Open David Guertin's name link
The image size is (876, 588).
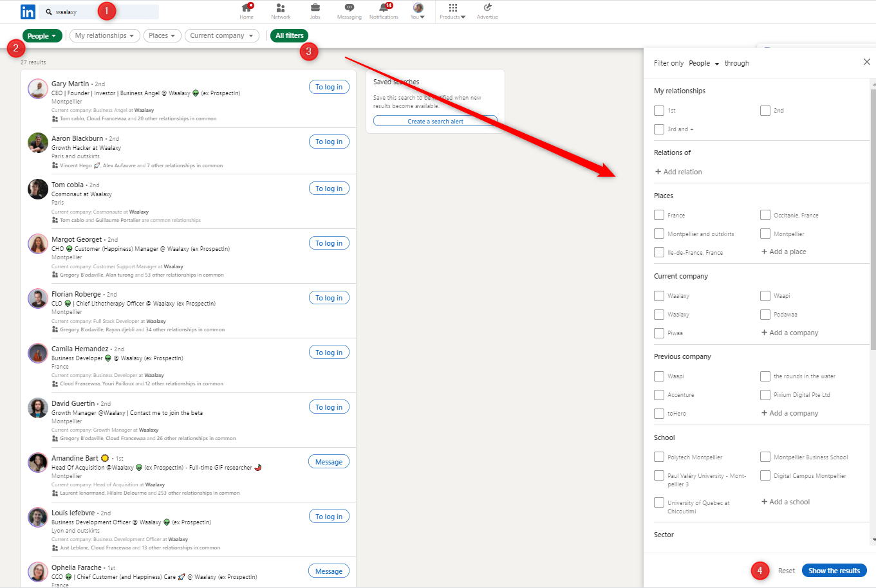(73, 403)
